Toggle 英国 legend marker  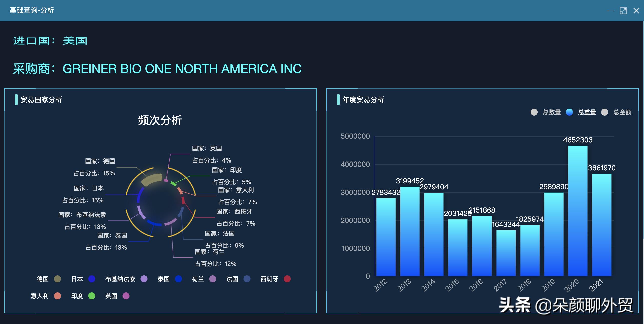126,296
